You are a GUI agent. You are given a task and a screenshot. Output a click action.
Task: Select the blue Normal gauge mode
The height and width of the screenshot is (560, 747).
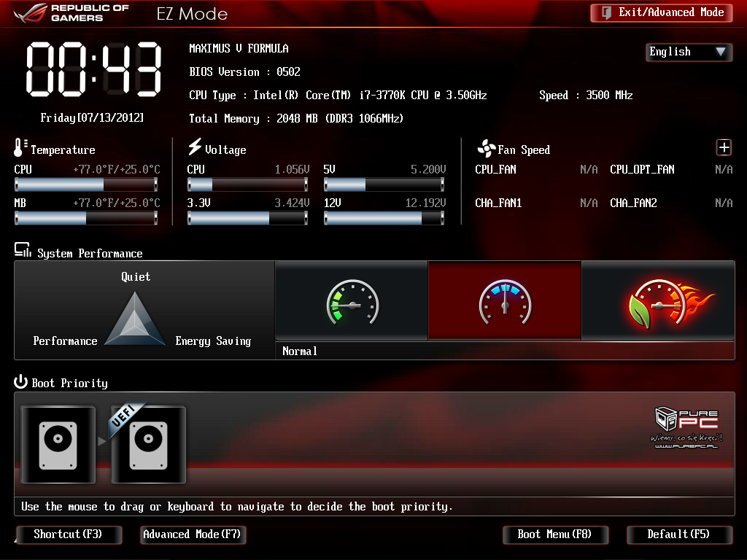(x=505, y=301)
